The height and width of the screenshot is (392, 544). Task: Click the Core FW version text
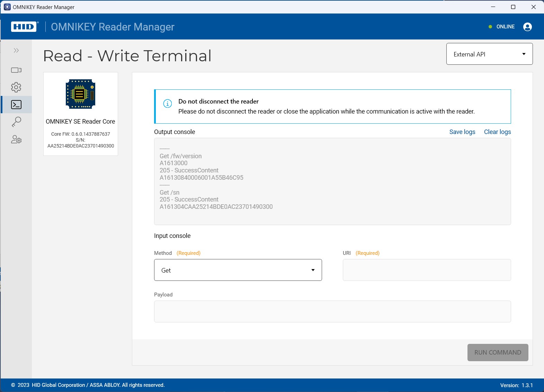pyautogui.click(x=81, y=134)
